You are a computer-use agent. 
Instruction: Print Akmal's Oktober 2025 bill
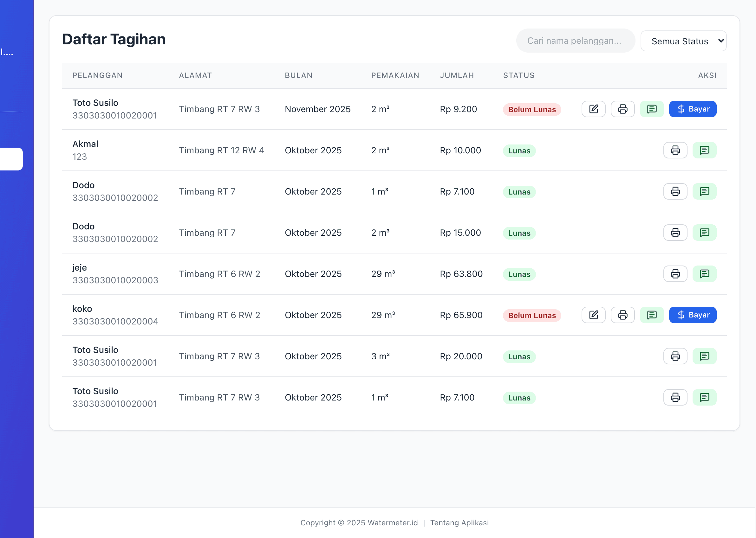[x=675, y=151]
